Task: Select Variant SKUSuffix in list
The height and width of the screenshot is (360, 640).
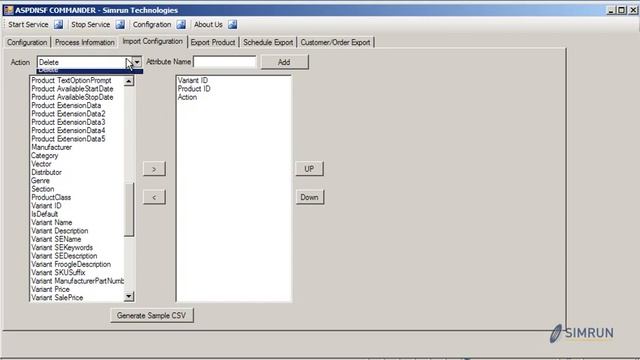Action: (58, 272)
